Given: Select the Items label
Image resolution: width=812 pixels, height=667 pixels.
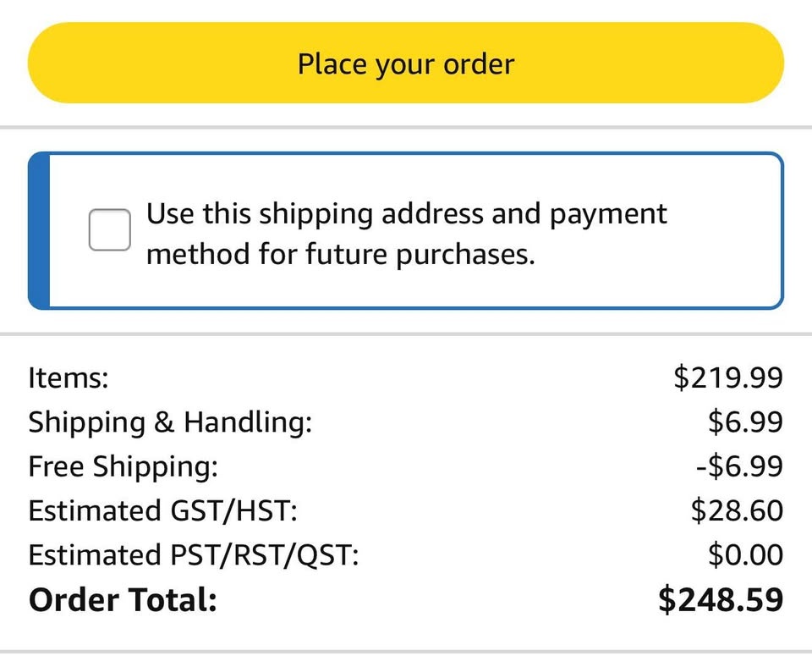Looking at the screenshot, I should pos(69,378).
